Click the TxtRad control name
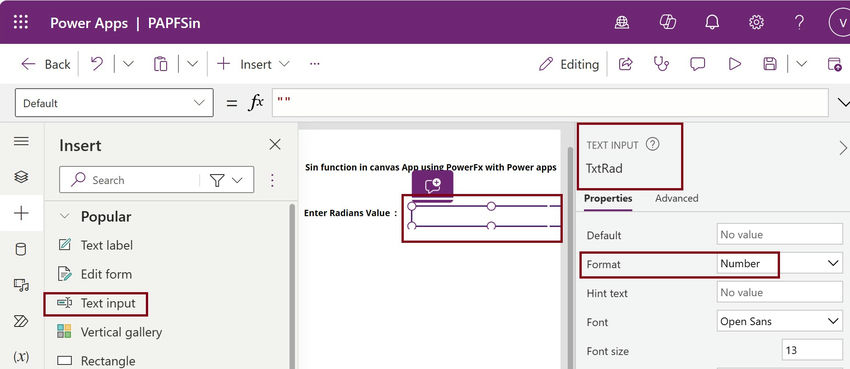The height and width of the screenshot is (369, 850). (x=604, y=169)
